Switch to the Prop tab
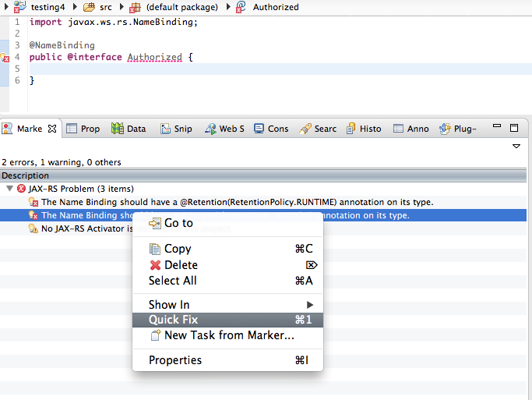 83,129
